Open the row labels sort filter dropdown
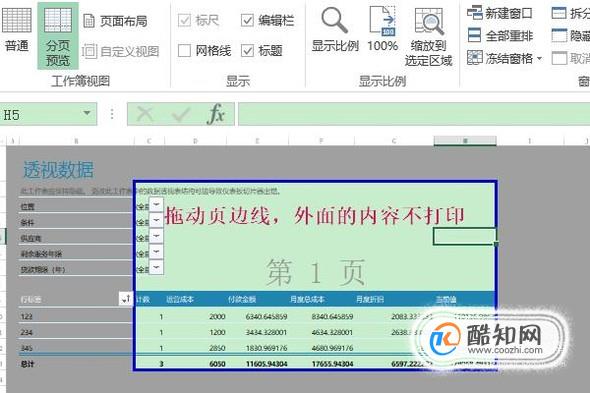Image resolution: width=590 pixels, height=393 pixels. (x=125, y=299)
